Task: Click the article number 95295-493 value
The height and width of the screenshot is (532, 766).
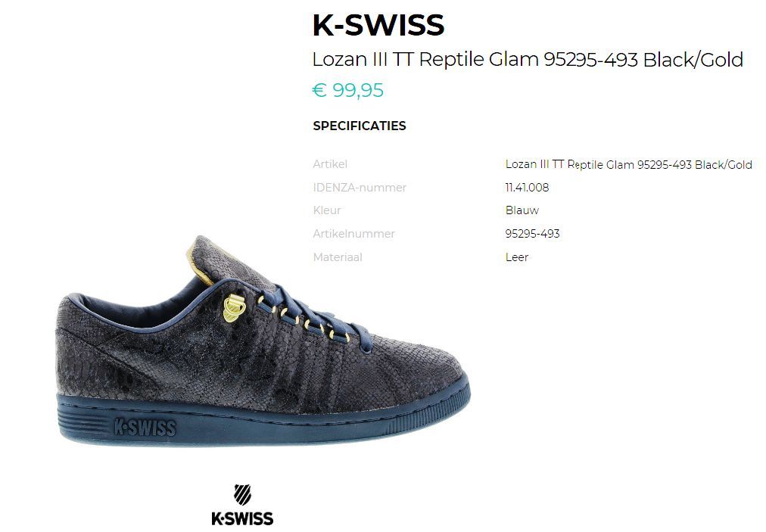Action: (x=532, y=234)
